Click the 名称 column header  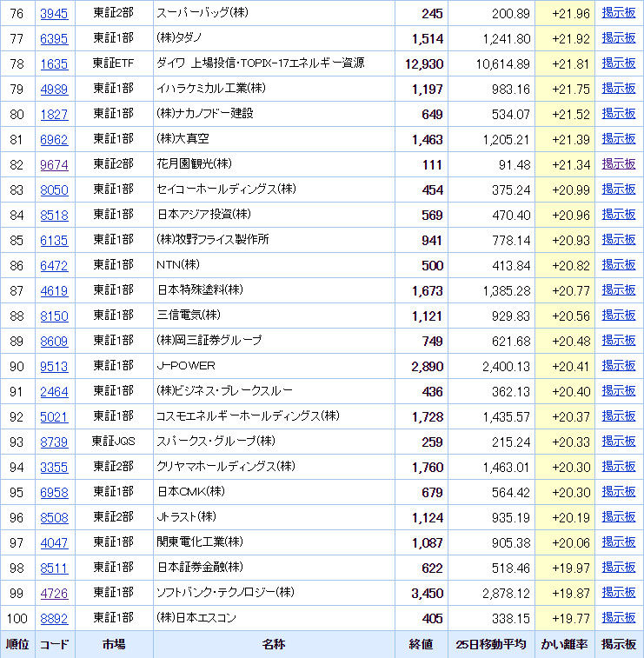(x=274, y=644)
